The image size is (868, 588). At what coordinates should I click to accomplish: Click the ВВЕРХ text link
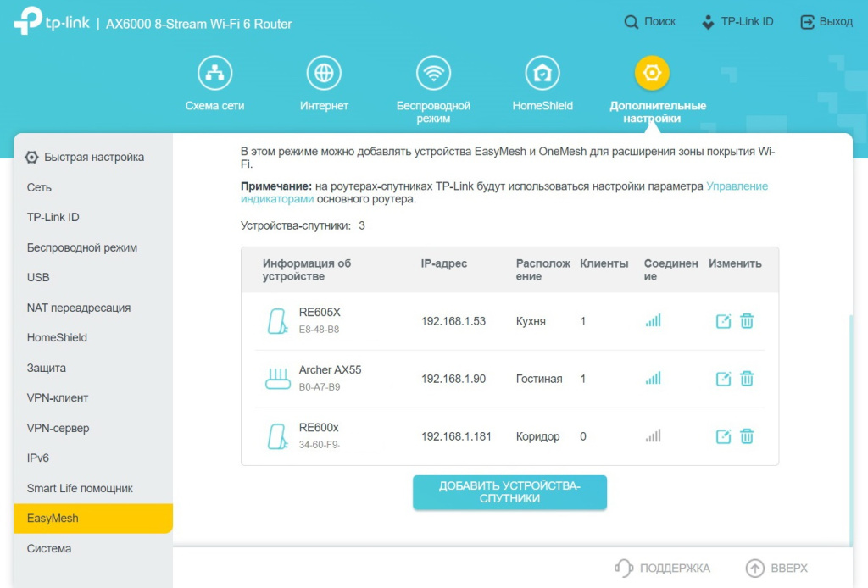click(x=789, y=568)
